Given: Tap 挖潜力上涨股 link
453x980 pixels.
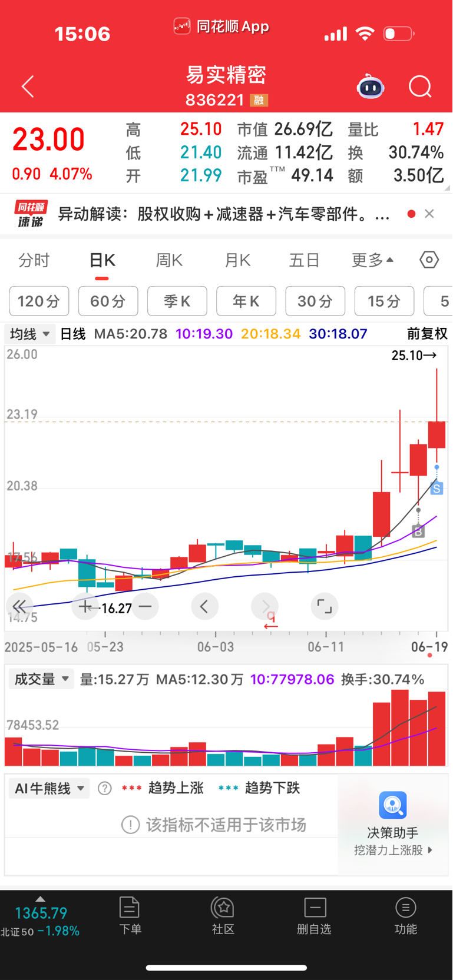Looking at the screenshot, I should [x=393, y=851].
